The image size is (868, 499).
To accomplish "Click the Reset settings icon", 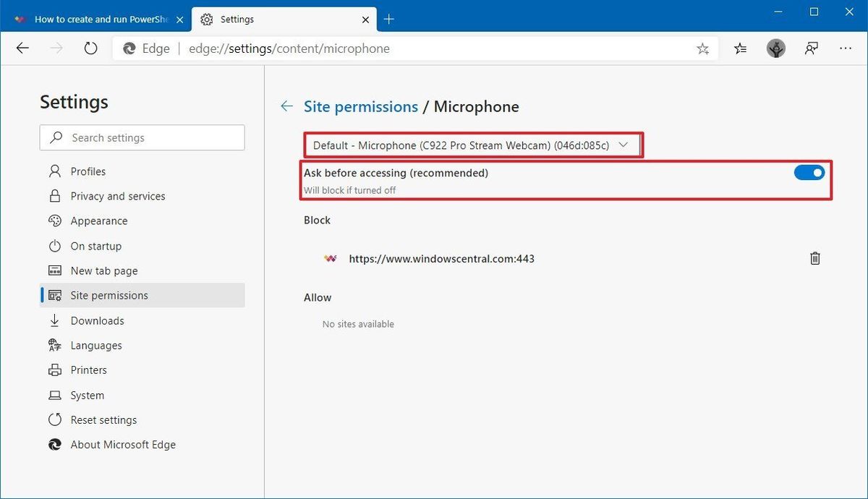I will coord(55,419).
